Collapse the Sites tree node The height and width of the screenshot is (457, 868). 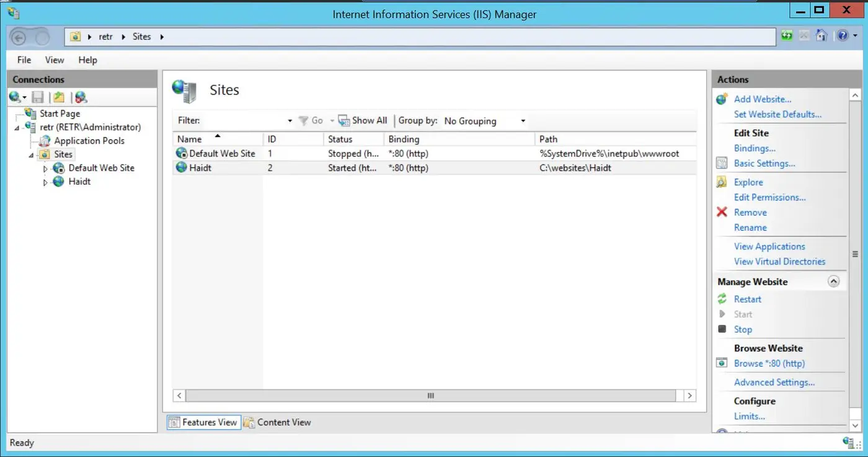[x=31, y=155]
